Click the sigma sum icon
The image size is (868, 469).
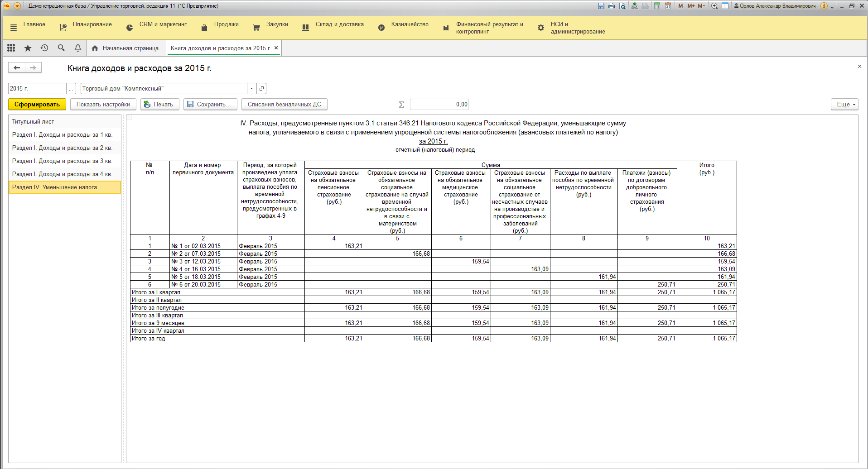tap(401, 105)
